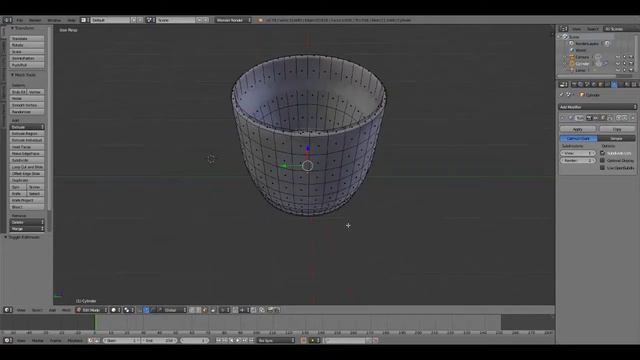Open the Render menu in the top bar

[35, 20]
